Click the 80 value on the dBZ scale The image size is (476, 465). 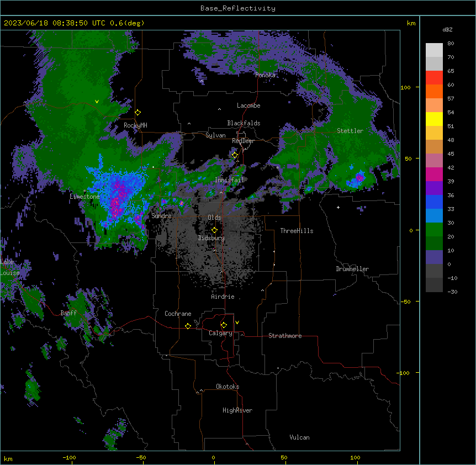coord(451,44)
